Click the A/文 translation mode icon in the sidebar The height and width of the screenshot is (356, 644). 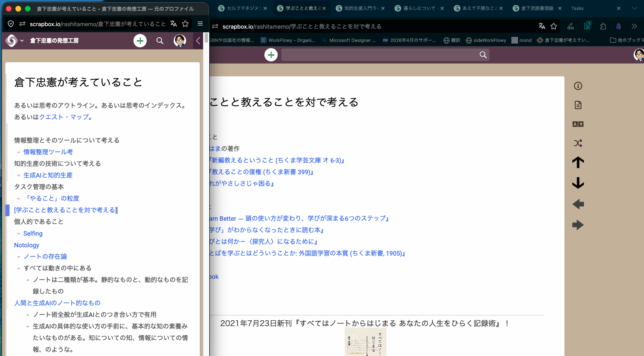tap(578, 124)
